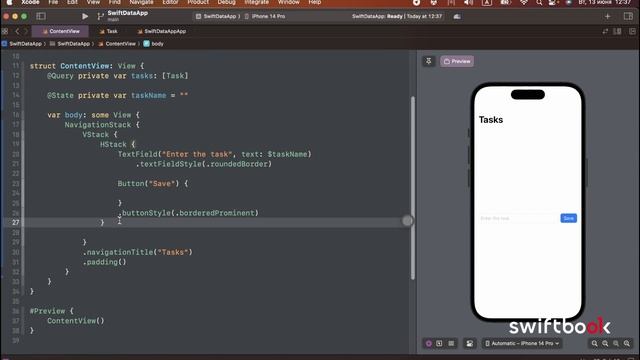Toggle the inspector panel on the right

[x=628, y=16]
